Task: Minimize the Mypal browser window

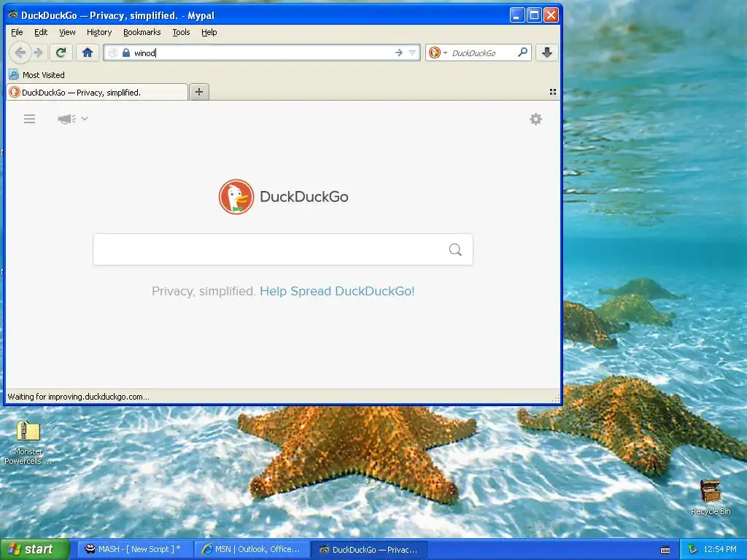Action: 517,15
